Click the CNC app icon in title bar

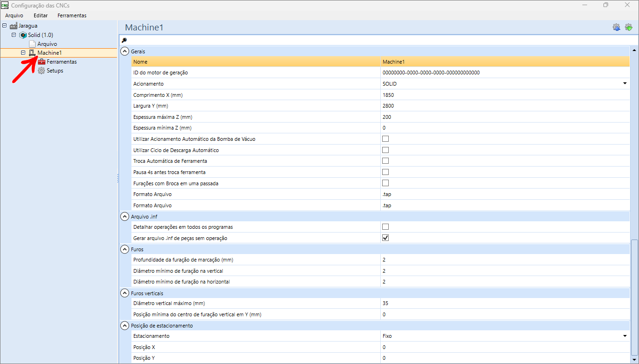coord(5,5)
